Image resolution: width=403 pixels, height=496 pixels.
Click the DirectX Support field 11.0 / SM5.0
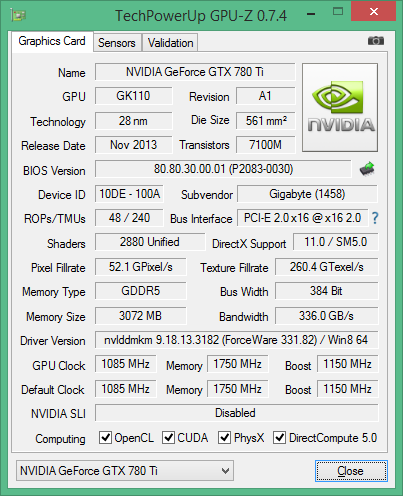pos(336,242)
